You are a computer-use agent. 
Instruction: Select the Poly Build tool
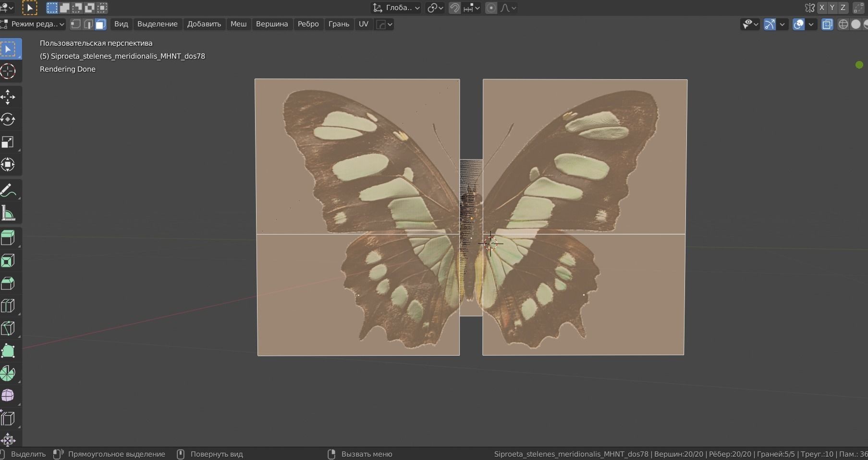tap(8, 351)
